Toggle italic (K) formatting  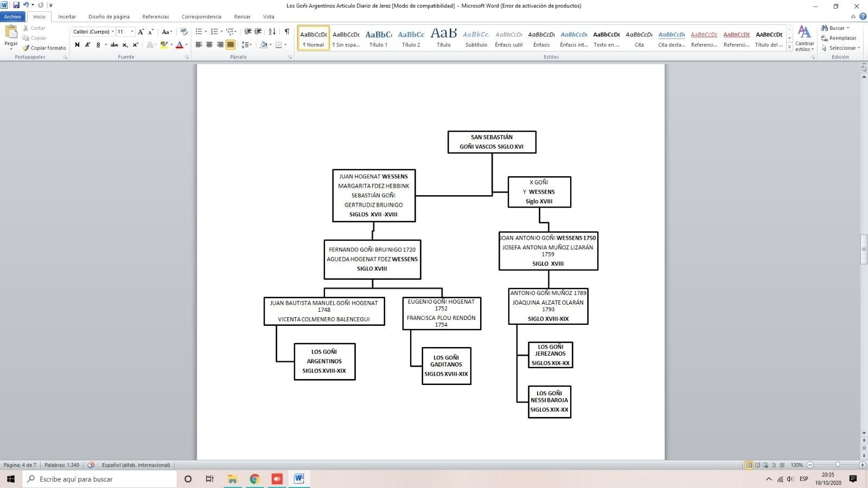point(87,44)
